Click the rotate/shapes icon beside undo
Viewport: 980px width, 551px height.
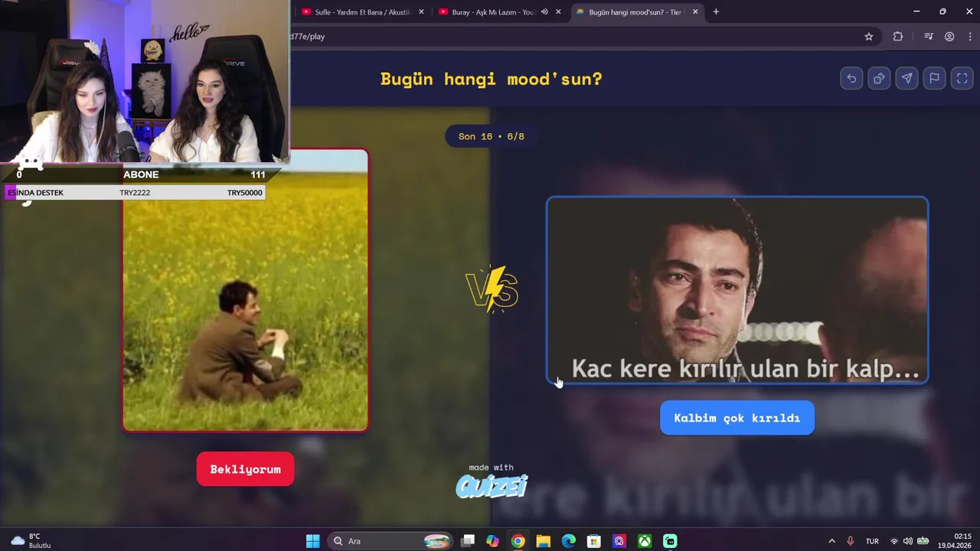[x=879, y=79]
